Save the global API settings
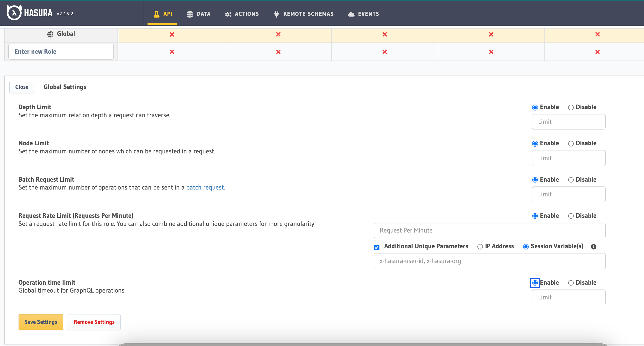Viewport: 644px width, 346px height. pyautogui.click(x=41, y=322)
